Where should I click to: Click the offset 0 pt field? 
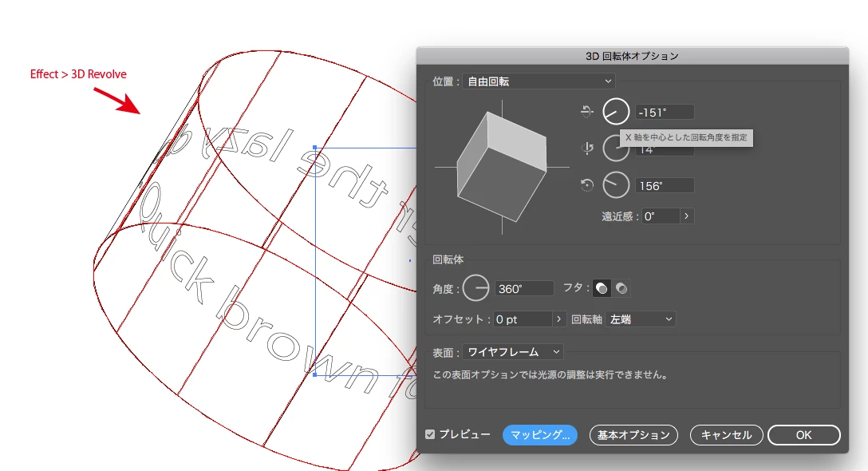click(x=522, y=319)
